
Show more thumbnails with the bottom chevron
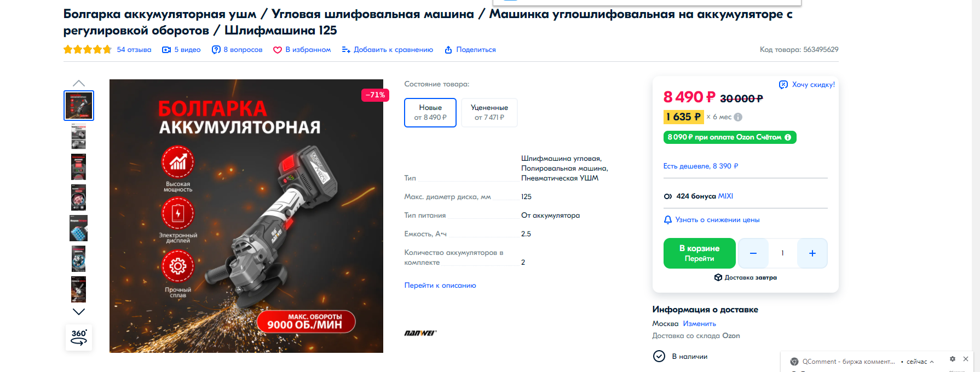pos(79,312)
